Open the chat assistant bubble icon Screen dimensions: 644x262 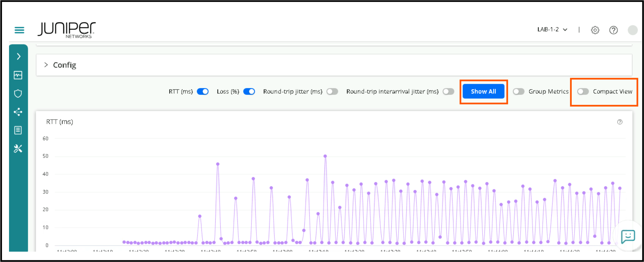point(628,237)
